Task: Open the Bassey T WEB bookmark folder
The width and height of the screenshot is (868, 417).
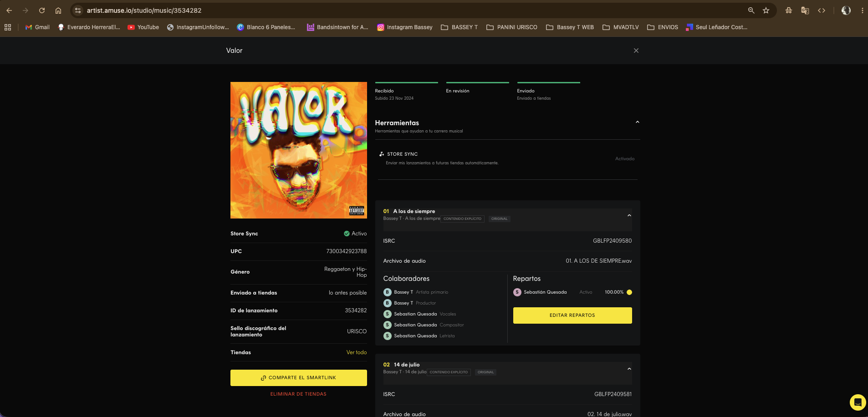Action: pyautogui.click(x=570, y=27)
